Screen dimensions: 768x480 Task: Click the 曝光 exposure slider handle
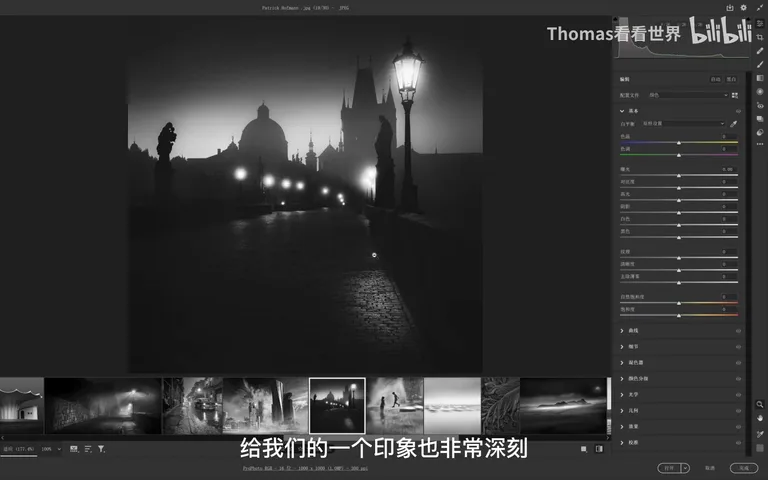(679, 175)
